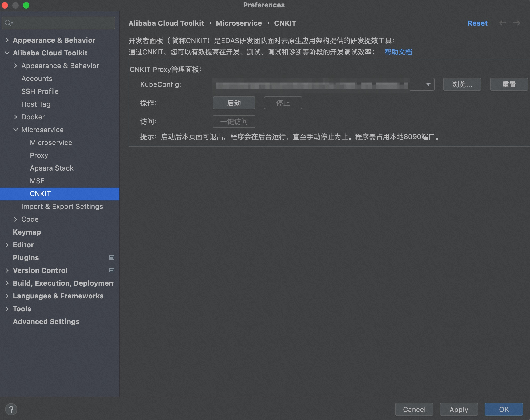This screenshot has width=530, height=420.
Task: Click Microservice in the breadcrumb
Action: pos(239,23)
